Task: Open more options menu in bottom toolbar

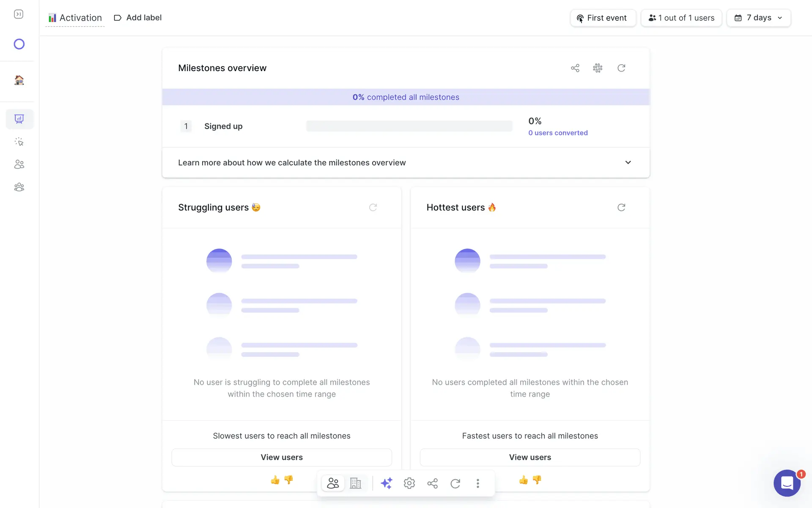Action: (x=477, y=483)
